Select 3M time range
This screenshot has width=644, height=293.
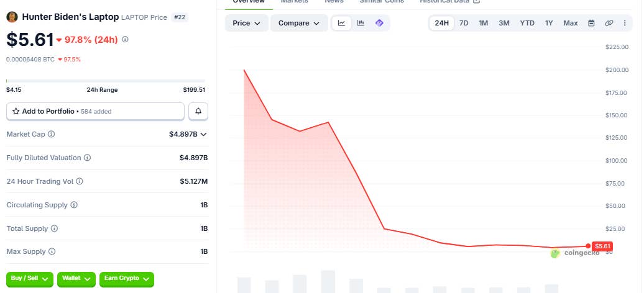tap(504, 23)
